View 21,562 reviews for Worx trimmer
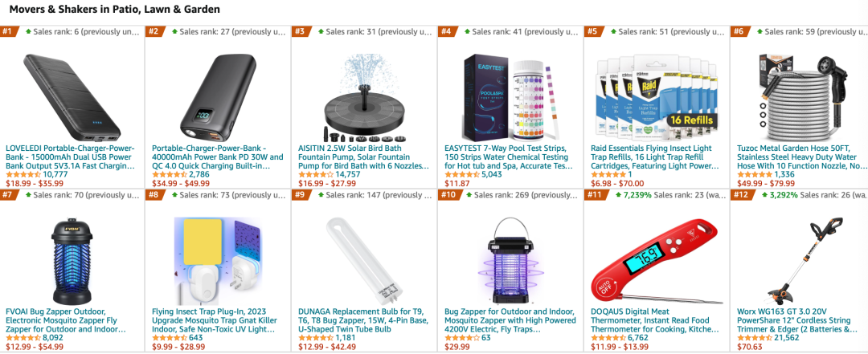This screenshot has height=354, width=868. pos(787,338)
